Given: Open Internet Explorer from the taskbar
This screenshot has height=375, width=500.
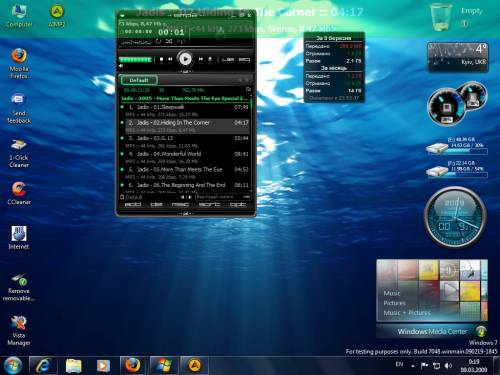Looking at the screenshot, I should pos(43,366).
